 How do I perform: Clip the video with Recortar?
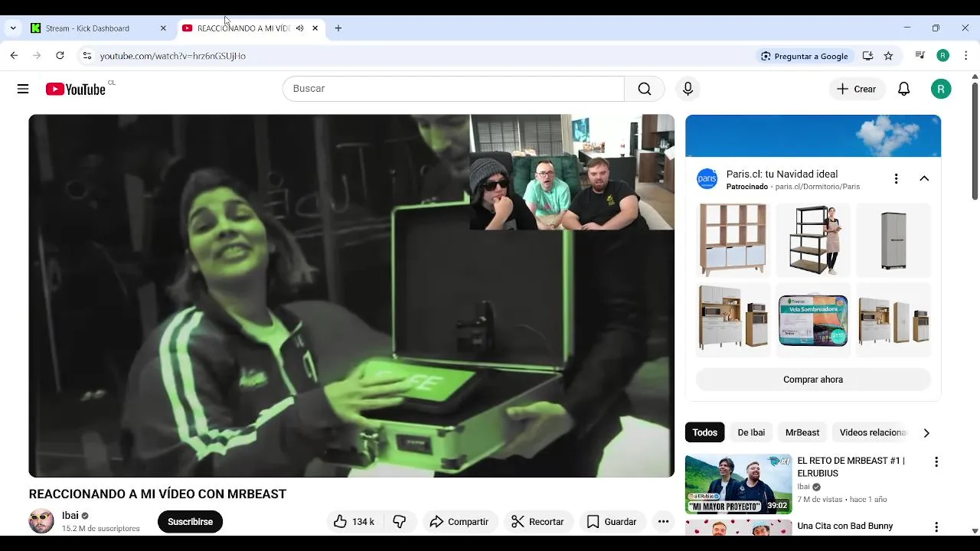(x=537, y=522)
